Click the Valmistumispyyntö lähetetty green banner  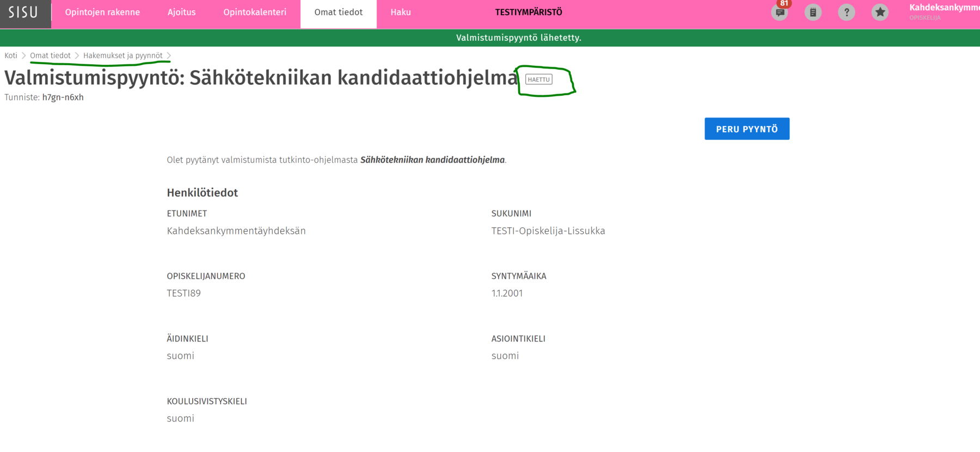pos(518,38)
